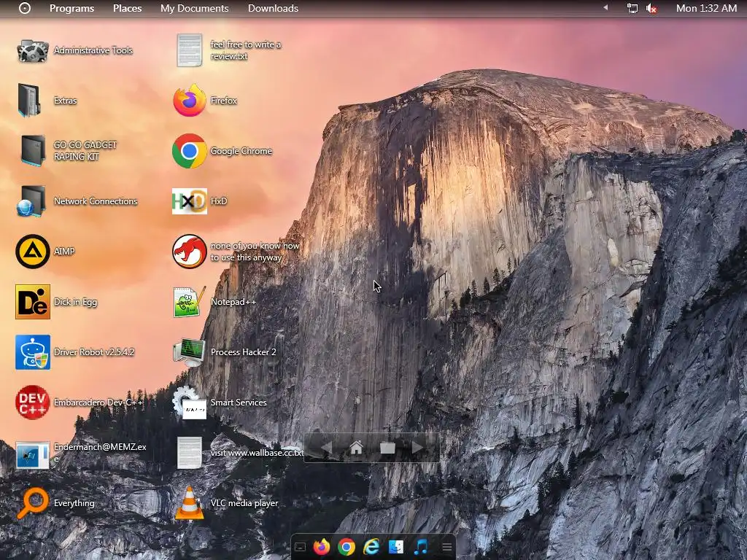This screenshot has height=560, width=747.
Task: Open the music note icon in the dock
Action: [x=421, y=547]
